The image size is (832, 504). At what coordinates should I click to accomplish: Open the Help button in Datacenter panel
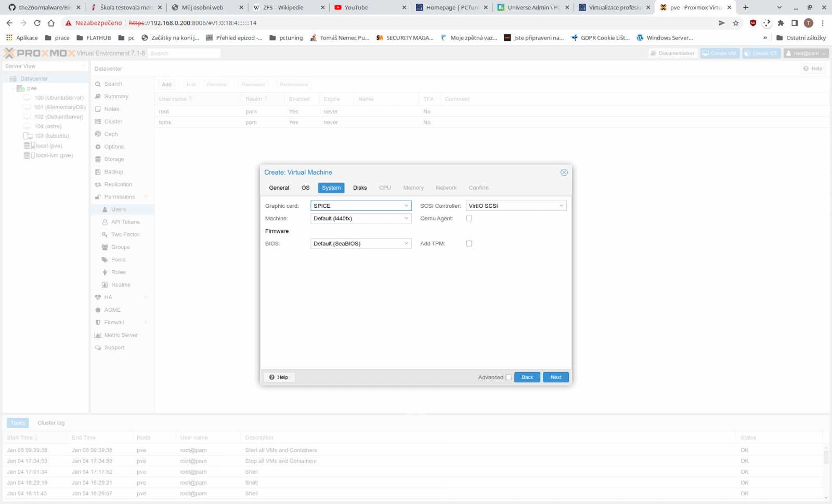coord(813,69)
